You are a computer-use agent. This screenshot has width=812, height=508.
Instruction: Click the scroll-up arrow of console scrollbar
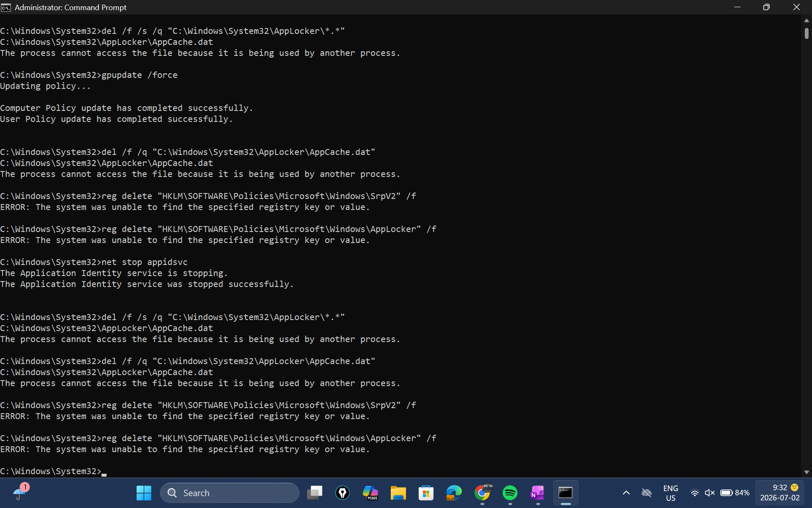pos(807,20)
